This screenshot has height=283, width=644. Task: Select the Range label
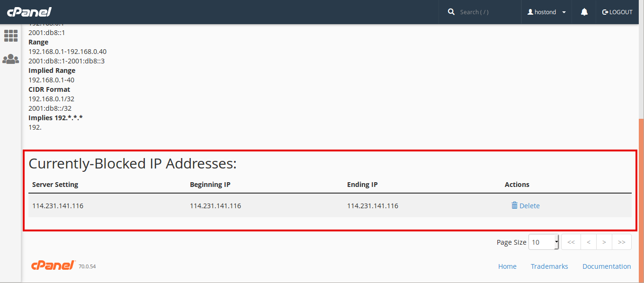[38, 42]
